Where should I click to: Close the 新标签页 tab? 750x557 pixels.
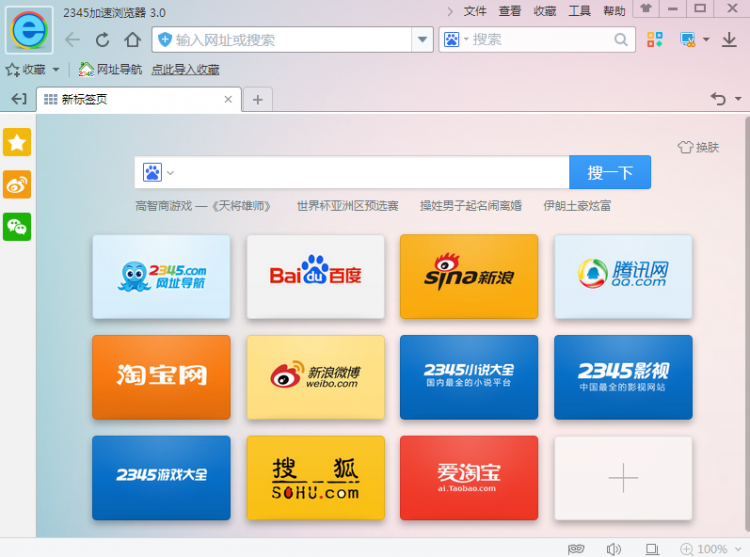pyautogui.click(x=228, y=99)
